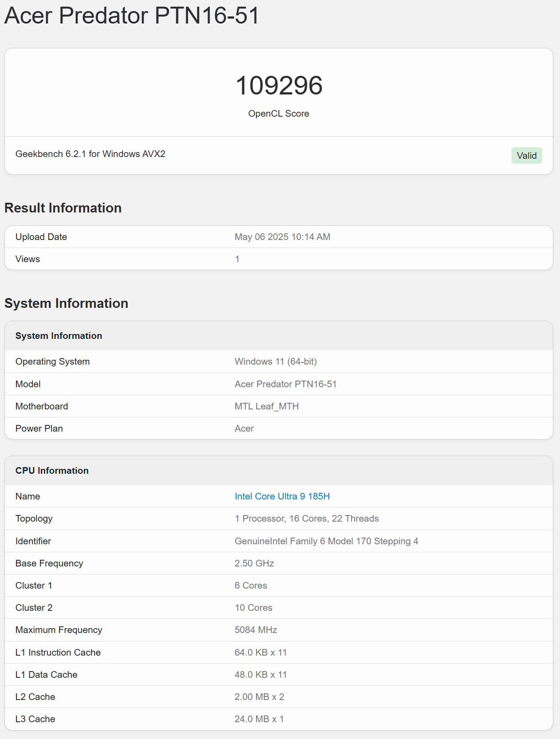Open the Intel Core Ultra 9 185H link
Screen dimensions: 560x739
tap(282, 496)
